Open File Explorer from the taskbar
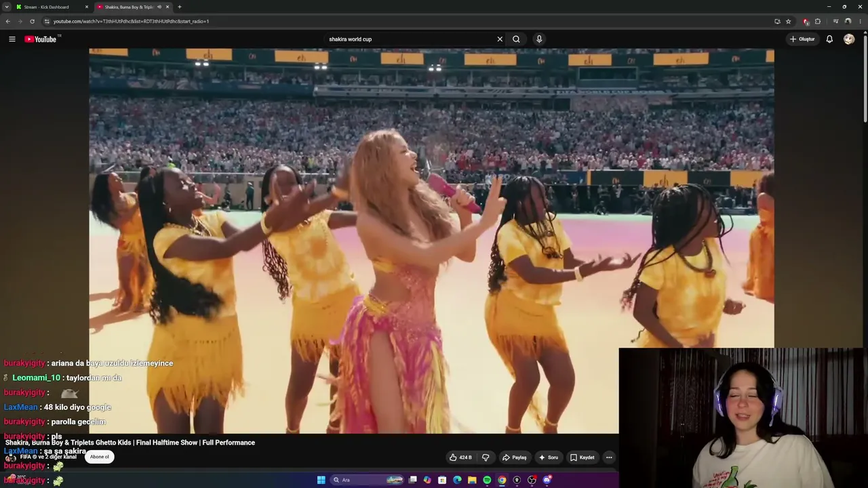The width and height of the screenshot is (868, 488). pos(472,480)
